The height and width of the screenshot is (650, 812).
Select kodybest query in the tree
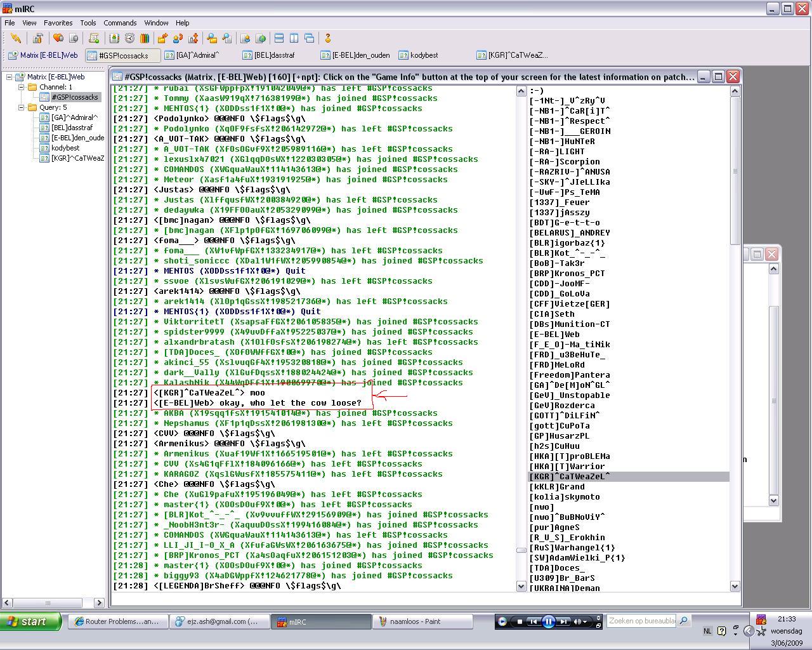point(65,148)
